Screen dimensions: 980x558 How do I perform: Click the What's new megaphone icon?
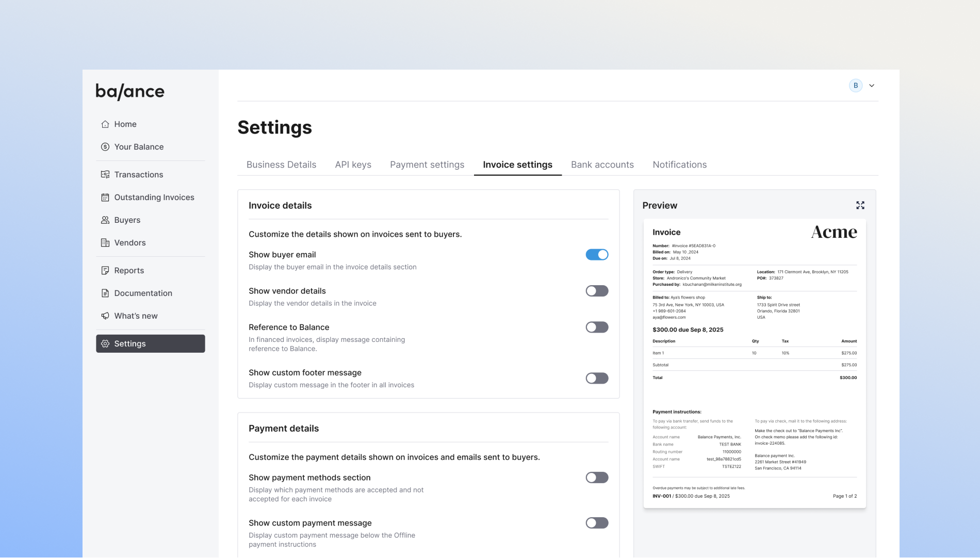[105, 316]
